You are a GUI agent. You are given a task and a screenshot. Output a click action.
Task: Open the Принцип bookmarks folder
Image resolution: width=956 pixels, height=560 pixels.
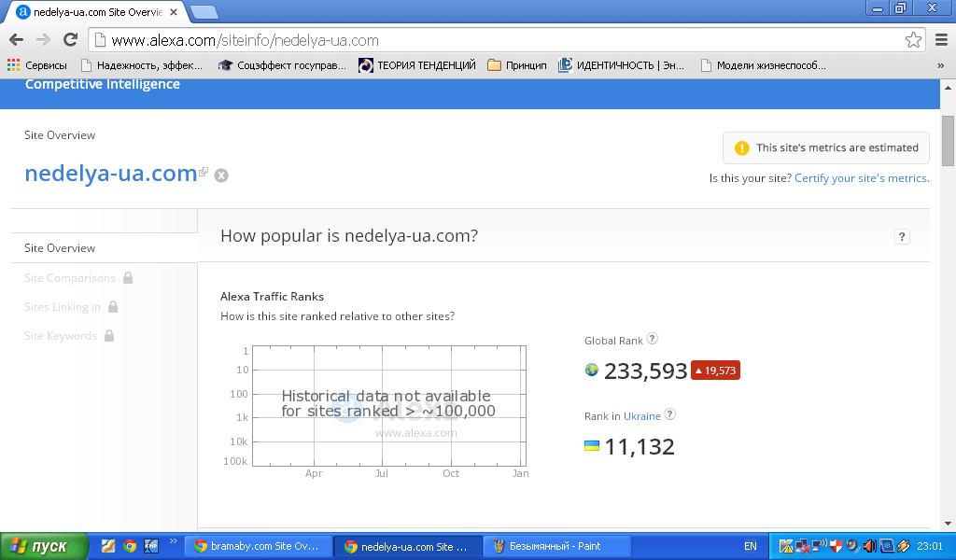517,65
